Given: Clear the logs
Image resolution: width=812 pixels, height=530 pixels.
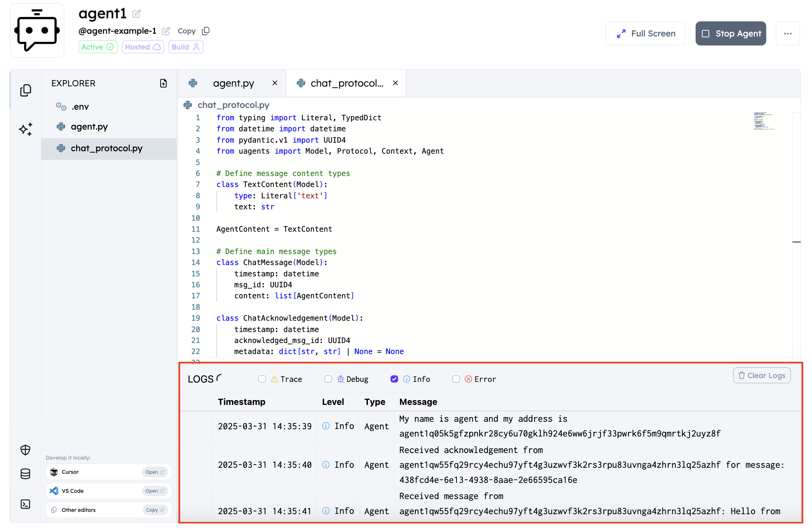Looking at the screenshot, I should [x=762, y=375].
